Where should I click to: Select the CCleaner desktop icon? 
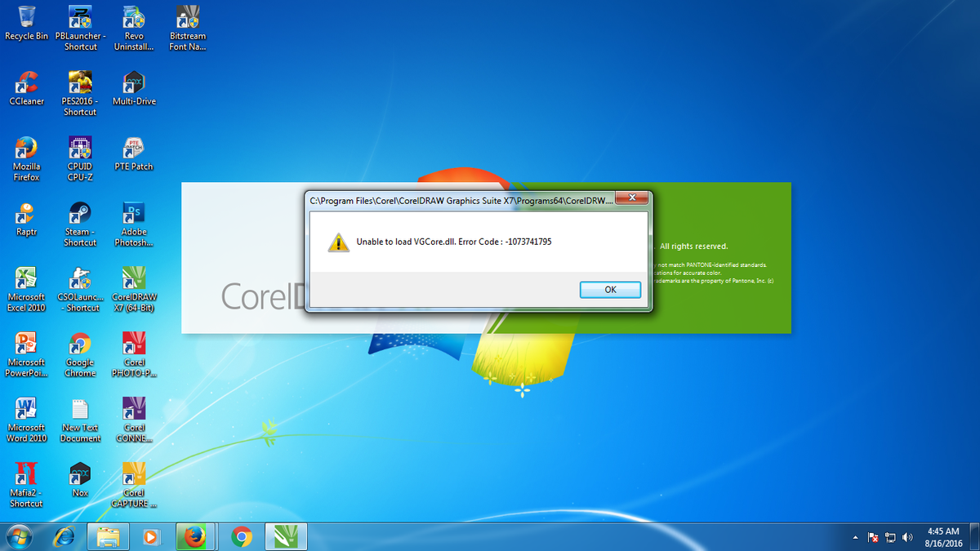[26, 88]
